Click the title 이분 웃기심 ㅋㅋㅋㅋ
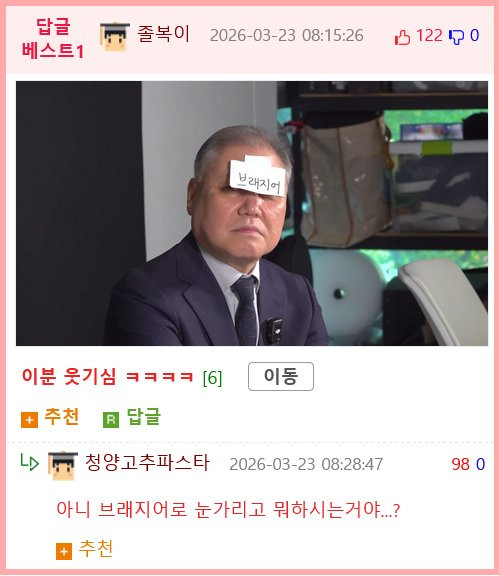 108,377
